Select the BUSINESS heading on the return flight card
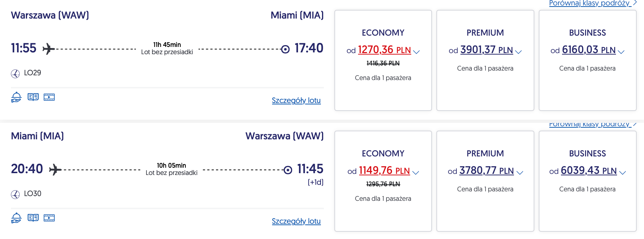This screenshot has height=239, width=644. [x=587, y=154]
